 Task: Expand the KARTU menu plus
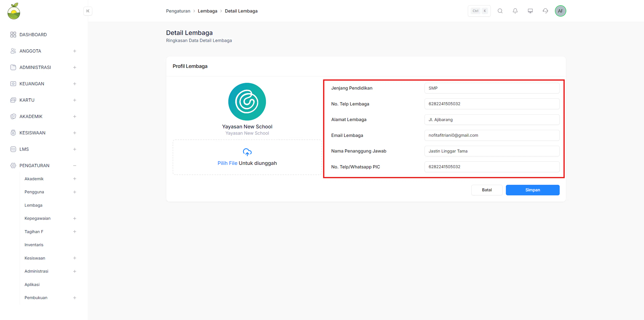tap(74, 100)
